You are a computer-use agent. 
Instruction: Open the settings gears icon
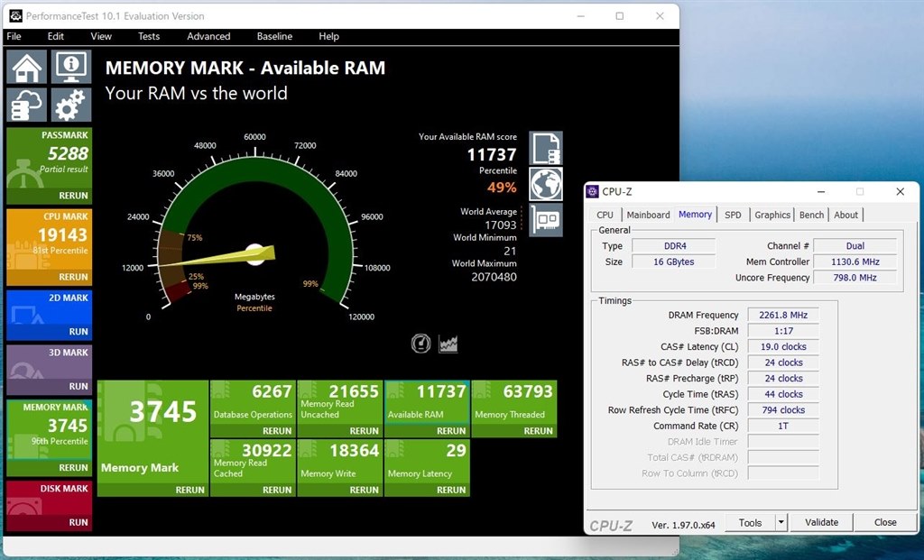pyautogui.click(x=71, y=105)
